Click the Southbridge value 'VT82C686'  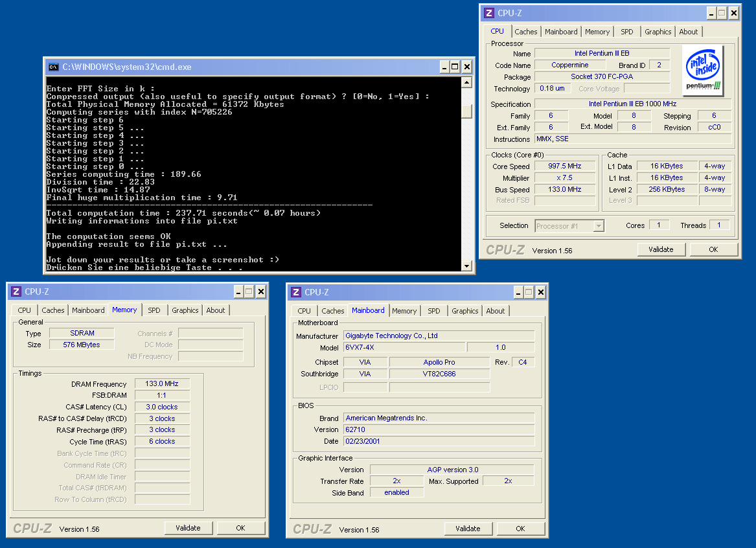(x=439, y=374)
